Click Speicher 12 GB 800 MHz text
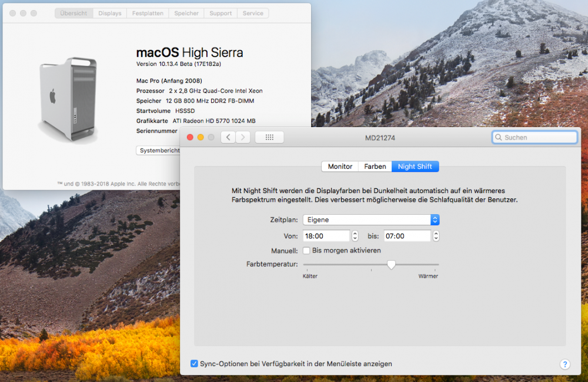This screenshot has height=382, width=588. point(195,101)
